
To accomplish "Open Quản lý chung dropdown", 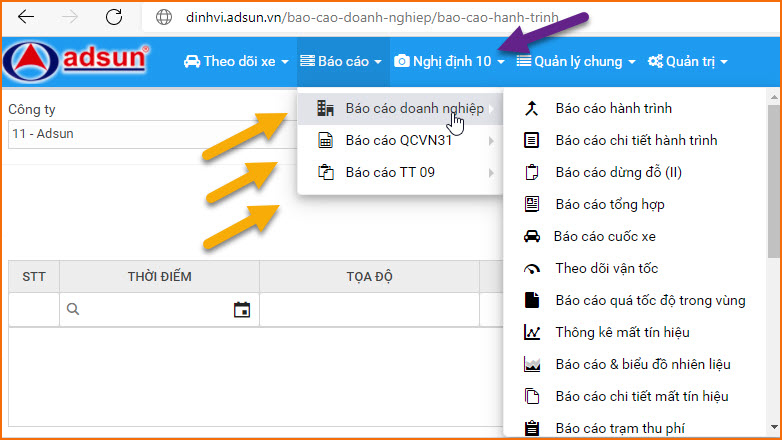I will click(x=576, y=61).
